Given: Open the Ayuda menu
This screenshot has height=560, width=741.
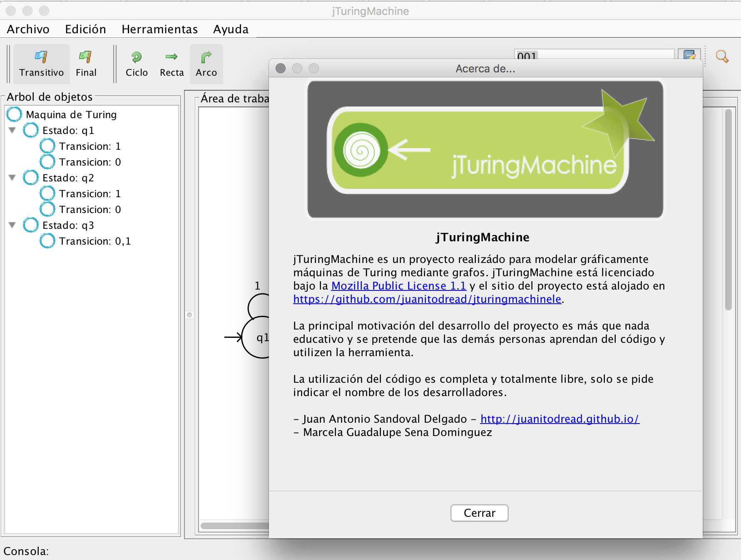Looking at the screenshot, I should [231, 29].
